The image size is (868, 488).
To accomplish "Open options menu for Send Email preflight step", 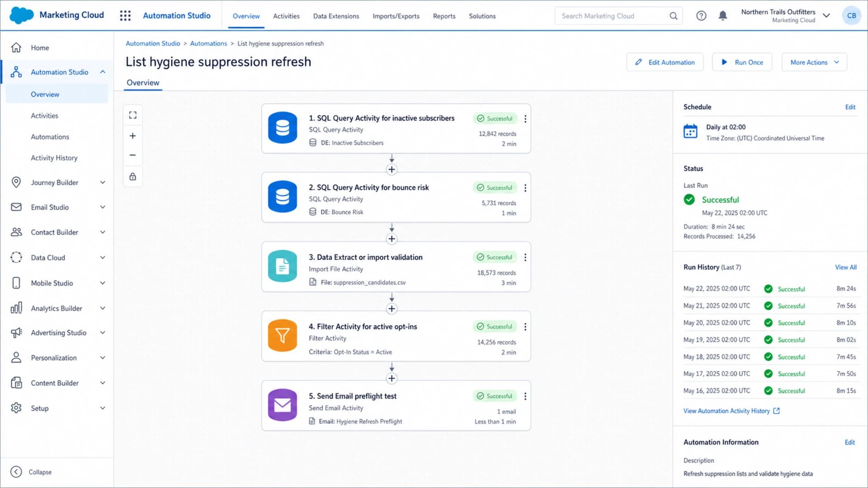I will (x=525, y=396).
